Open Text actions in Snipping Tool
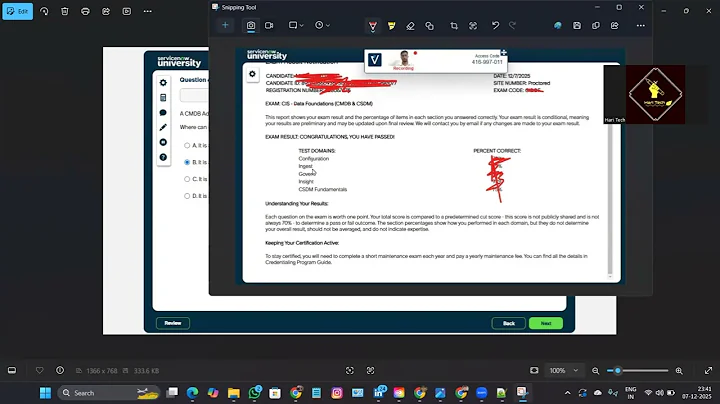Viewport: 720px width, 404px height. click(473, 26)
